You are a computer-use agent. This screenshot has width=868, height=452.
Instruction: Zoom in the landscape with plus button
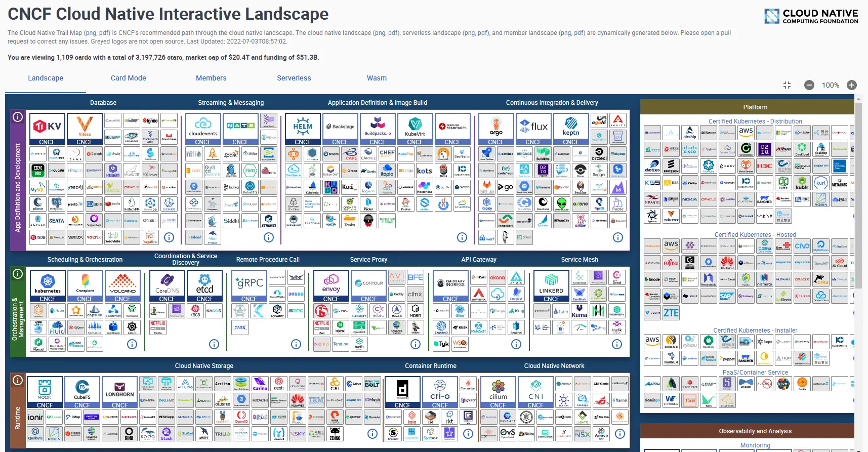pos(852,85)
